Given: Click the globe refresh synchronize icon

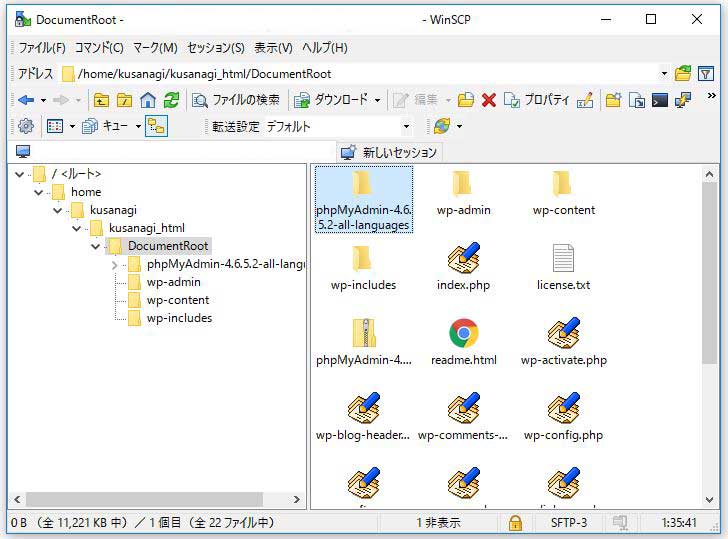Looking at the screenshot, I should pos(442,126).
